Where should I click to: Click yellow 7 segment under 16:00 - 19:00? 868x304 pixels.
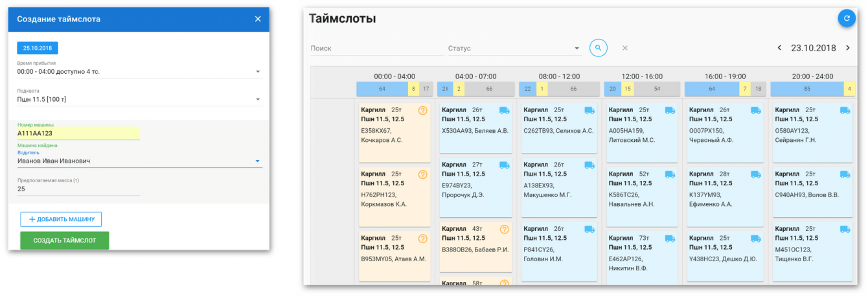click(x=745, y=89)
